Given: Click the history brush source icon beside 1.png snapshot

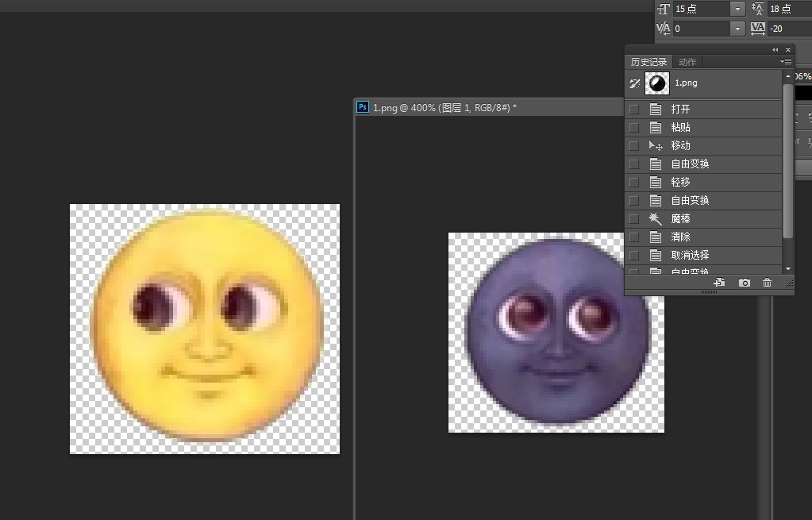Looking at the screenshot, I should 634,83.
